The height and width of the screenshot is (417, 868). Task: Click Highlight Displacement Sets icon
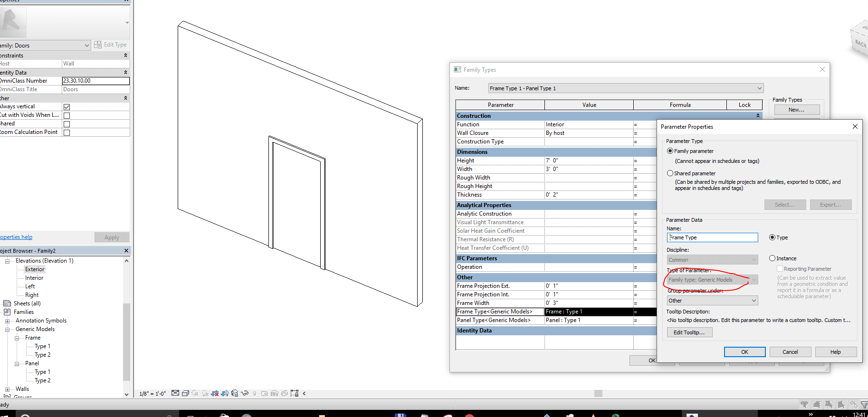pyautogui.click(x=285, y=394)
